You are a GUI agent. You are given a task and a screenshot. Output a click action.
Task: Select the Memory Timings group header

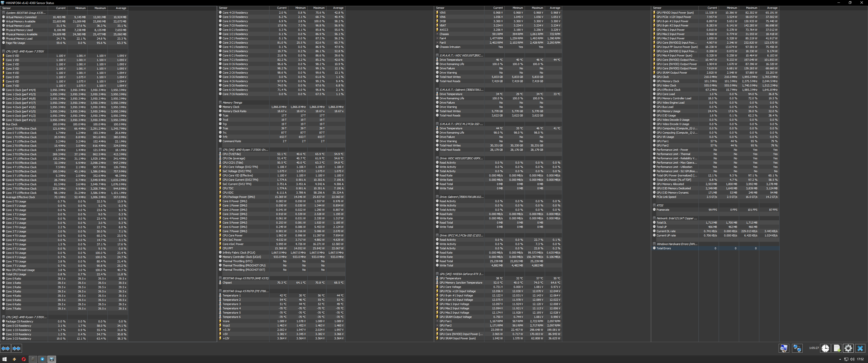pos(281,103)
